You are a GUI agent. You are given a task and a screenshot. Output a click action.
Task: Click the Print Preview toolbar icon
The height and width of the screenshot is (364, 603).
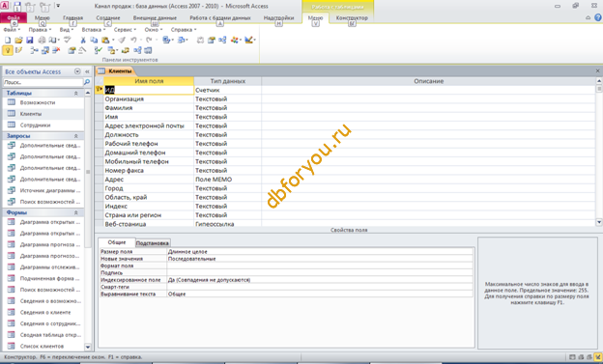(53, 40)
